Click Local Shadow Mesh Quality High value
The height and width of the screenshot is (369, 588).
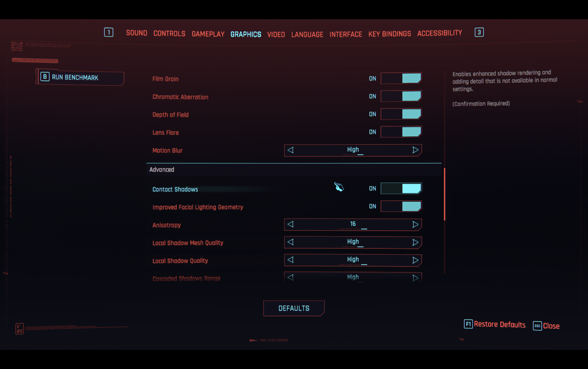coord(353,241)
